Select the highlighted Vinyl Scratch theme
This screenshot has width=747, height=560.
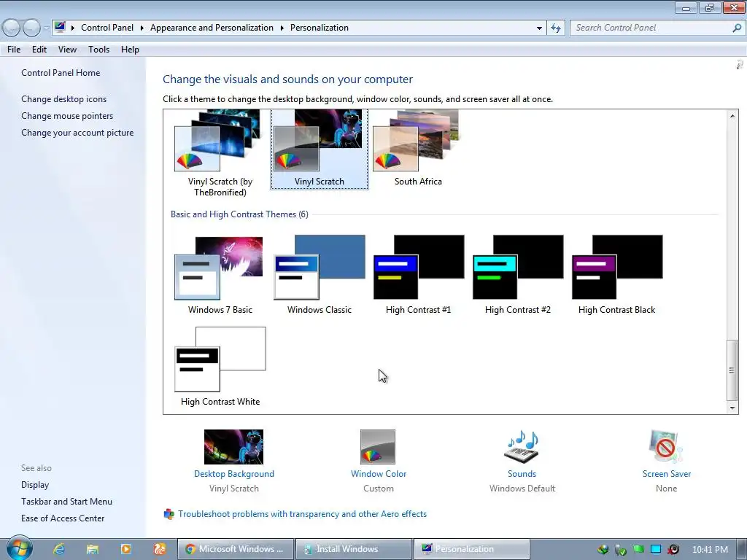point(320,149)
